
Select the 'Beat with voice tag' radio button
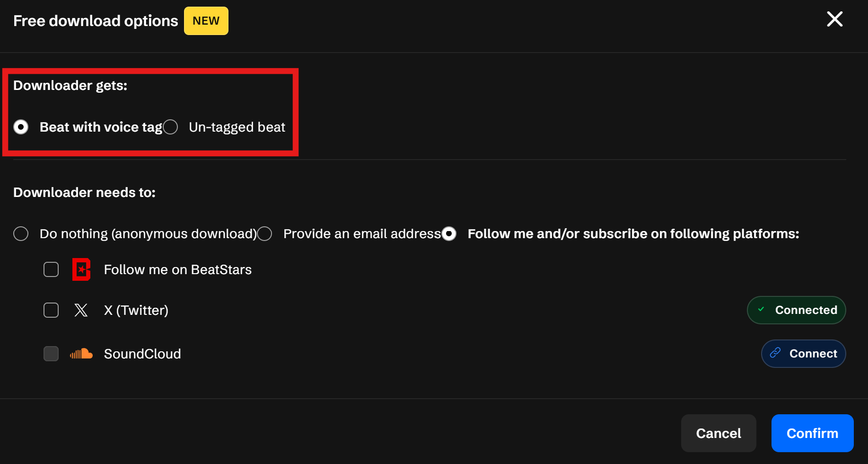pos(21,127)
